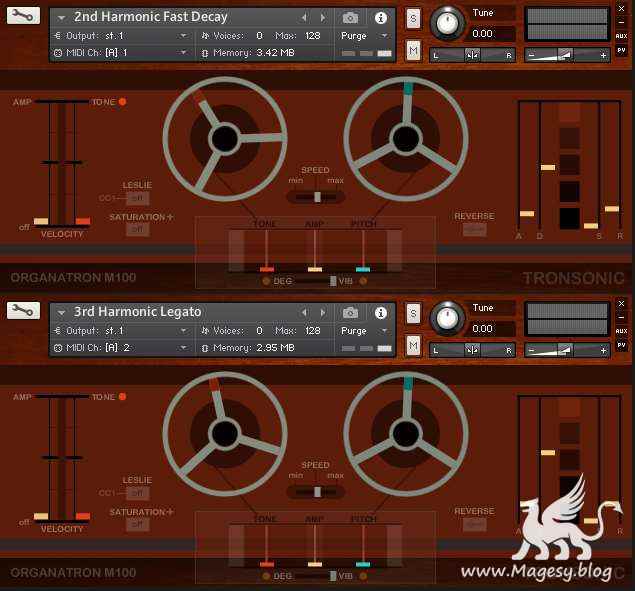Toggle Leslie switch on the top Organatron
The image size is (635, 591).
(x=137, y=198)
